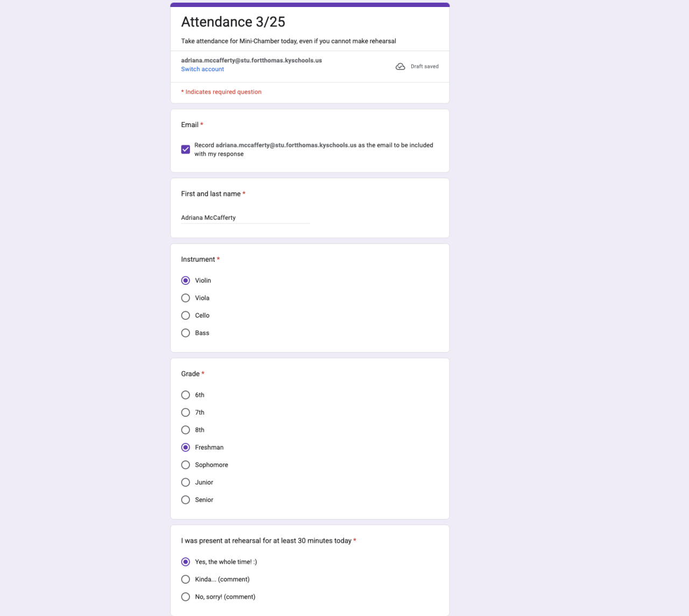Click the Draft saved status text

click(x=425, y=67)
